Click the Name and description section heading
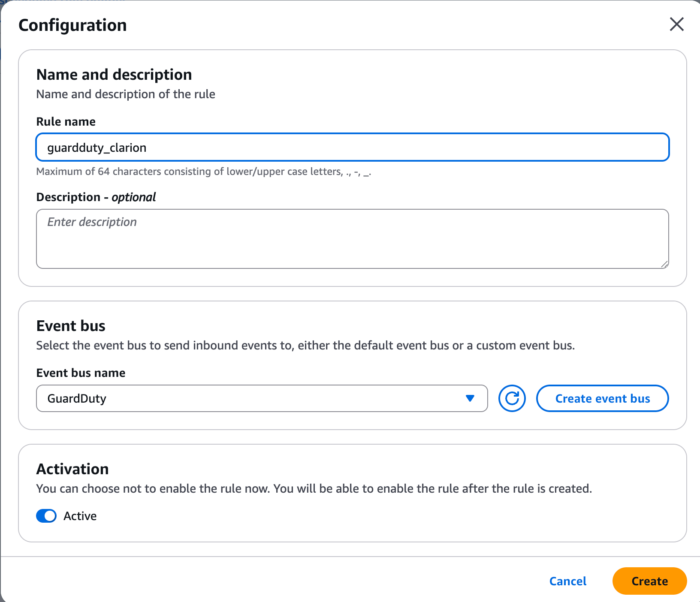The height and width of the screenshot is (602, 700). click(114, 75)
